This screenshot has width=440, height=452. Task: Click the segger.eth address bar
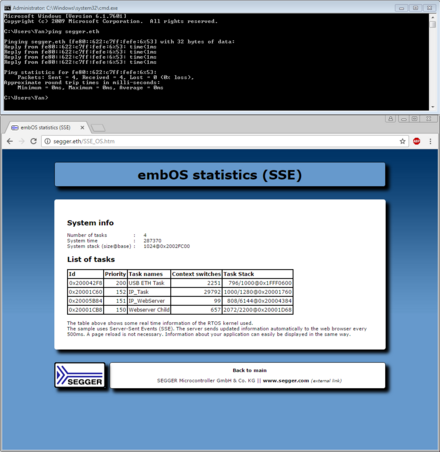(220, 141)
